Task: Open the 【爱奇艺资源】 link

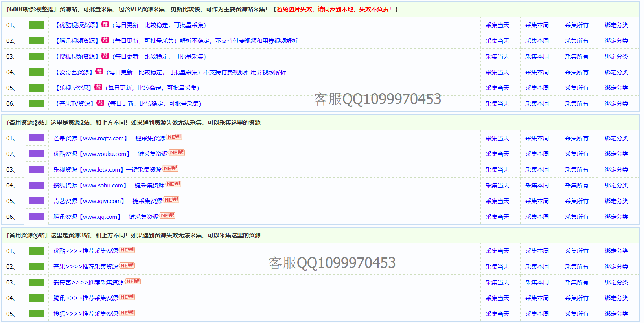Action: tap(74, 72)
